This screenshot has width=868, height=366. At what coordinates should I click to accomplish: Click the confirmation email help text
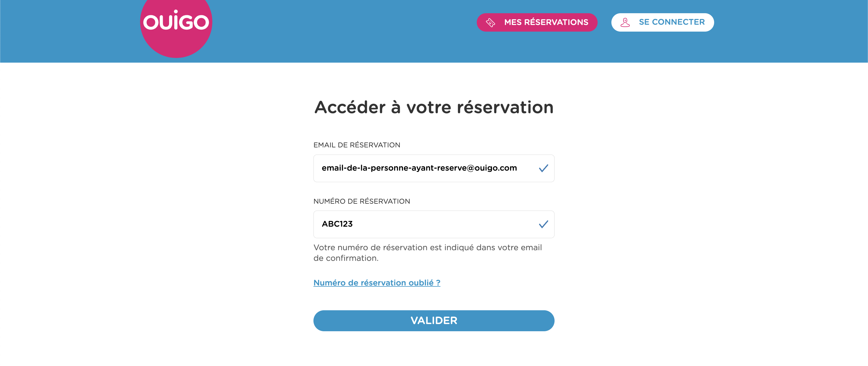coord(428,253)
